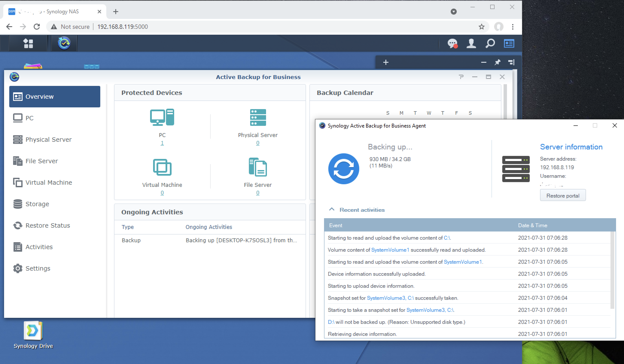The width and height of the screenshot is (624, 364).
Task: Add a widget with the plus icon
Action: click(x=386, y=62)
